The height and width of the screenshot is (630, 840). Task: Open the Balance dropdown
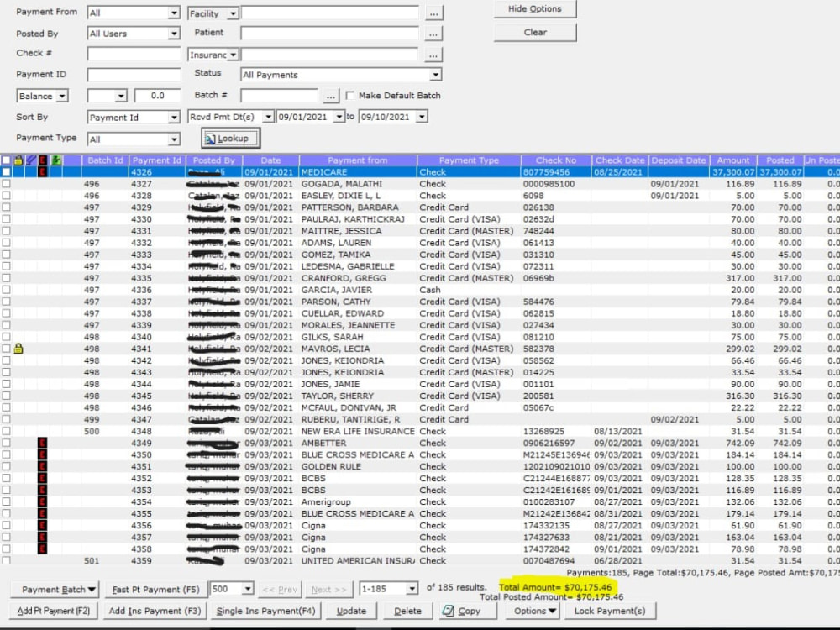pyautogui.click(x=62, y=96)
